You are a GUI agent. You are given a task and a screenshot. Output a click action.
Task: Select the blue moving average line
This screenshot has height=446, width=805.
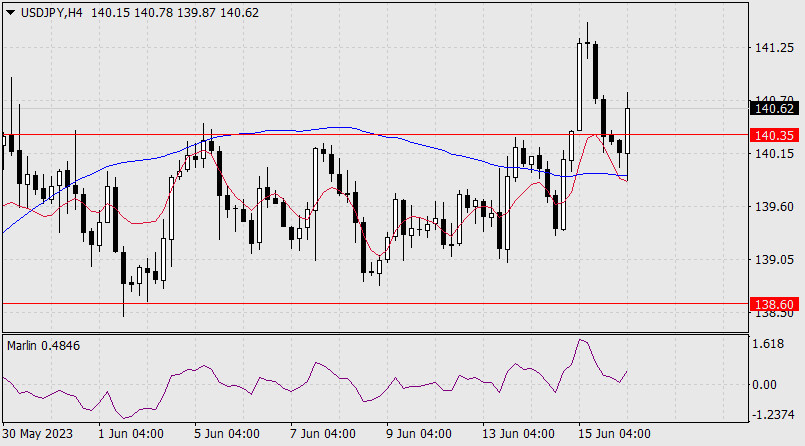click(340, 128)
